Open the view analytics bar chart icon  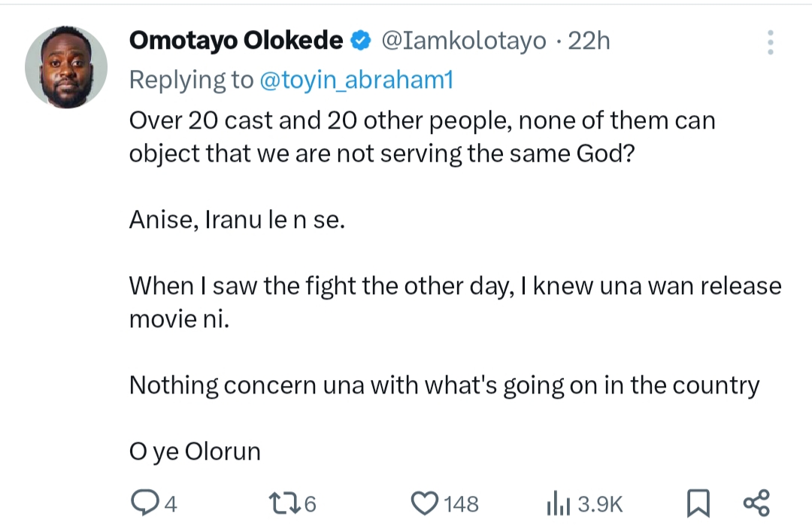[x=559, y=503]
